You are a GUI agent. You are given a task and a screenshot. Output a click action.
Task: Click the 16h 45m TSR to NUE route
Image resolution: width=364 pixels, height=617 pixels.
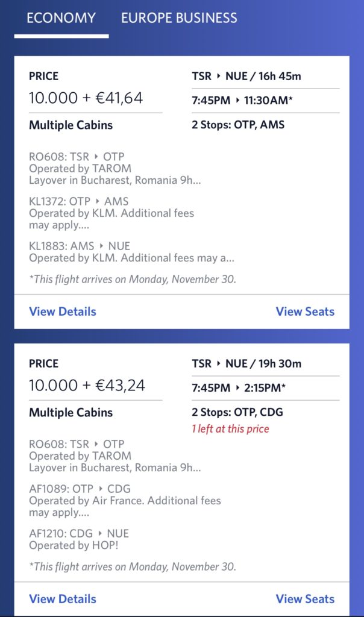point(246,76)
